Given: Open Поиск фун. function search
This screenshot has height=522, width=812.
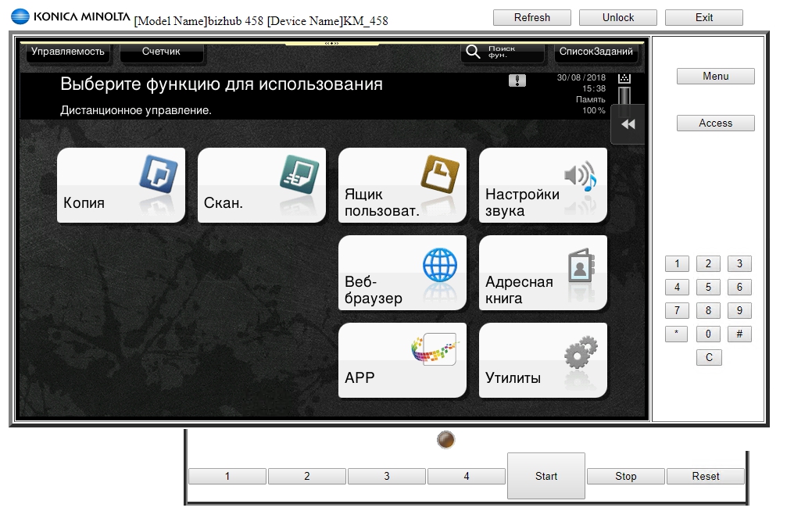Looking at the screenshot, I should (503, 52).
